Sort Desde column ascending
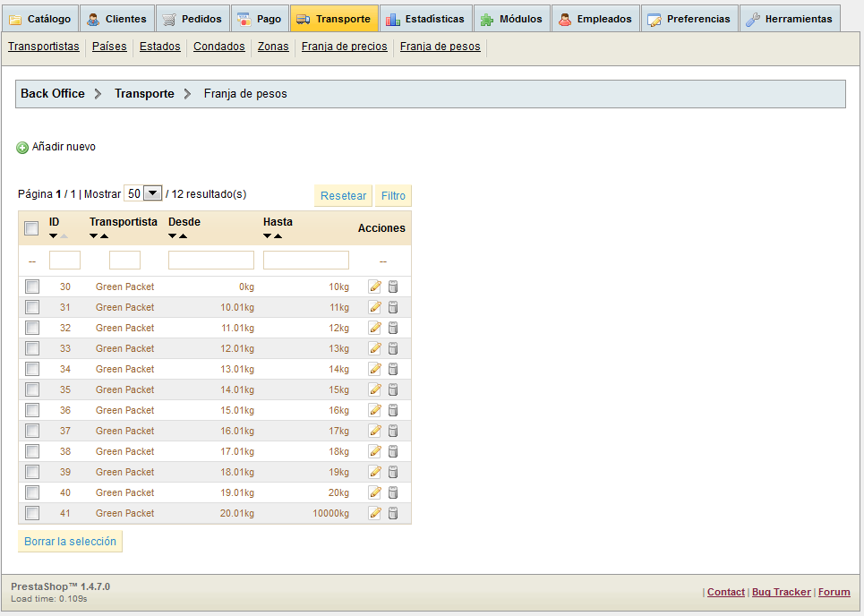The image size is (864, 616). [184, 236]
